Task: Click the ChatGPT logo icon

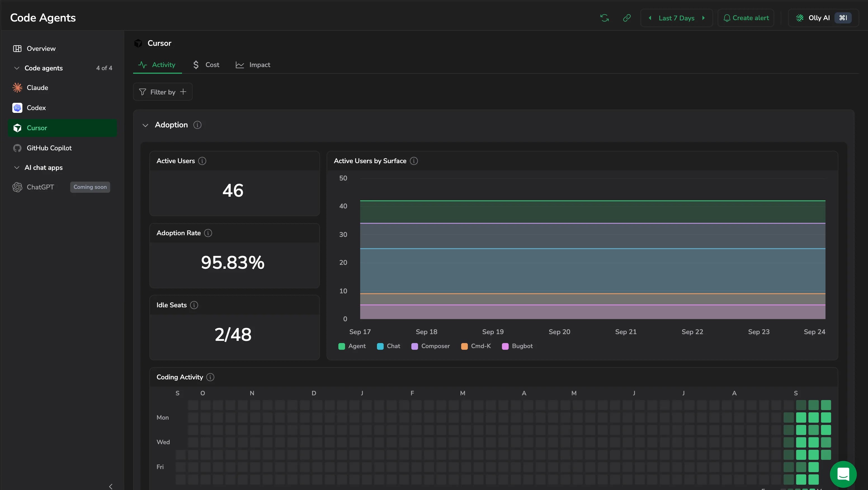Action: (17, 187)
